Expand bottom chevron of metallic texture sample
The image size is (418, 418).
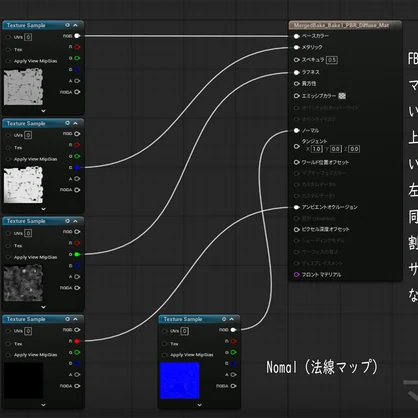click(x=43, y=209)
